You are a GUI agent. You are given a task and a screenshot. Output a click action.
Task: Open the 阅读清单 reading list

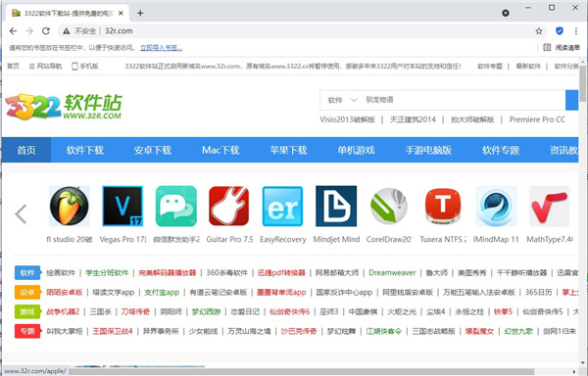(x=562, y=48)
